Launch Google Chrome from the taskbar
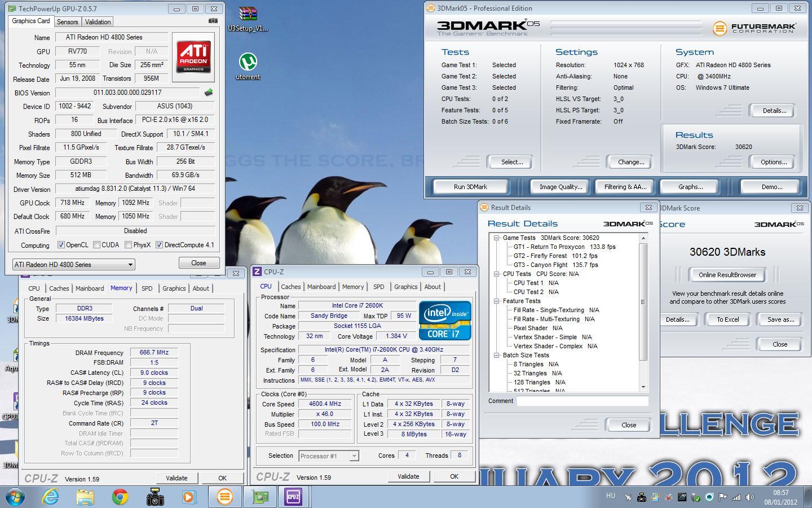 click(x=120, y=497)
